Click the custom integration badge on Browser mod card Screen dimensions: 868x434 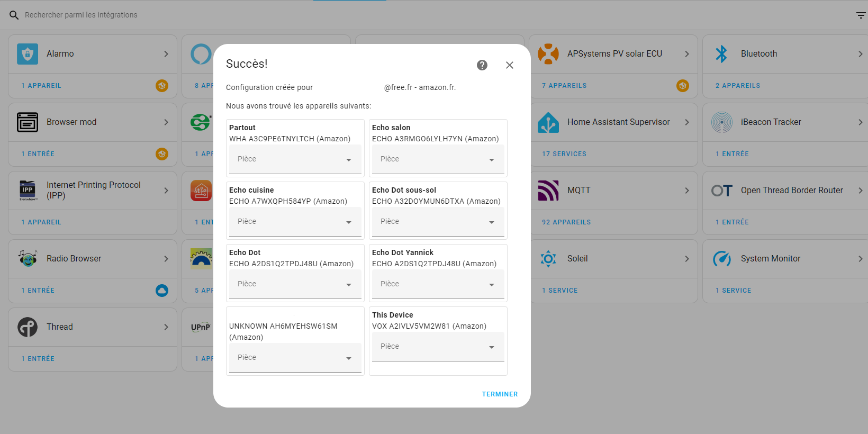(162, 154)
